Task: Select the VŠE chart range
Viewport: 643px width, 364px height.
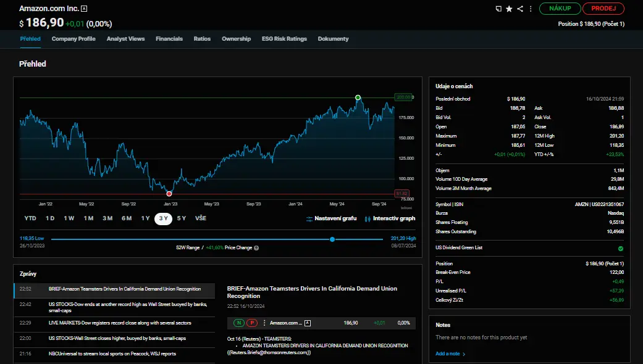Action: 201,218
